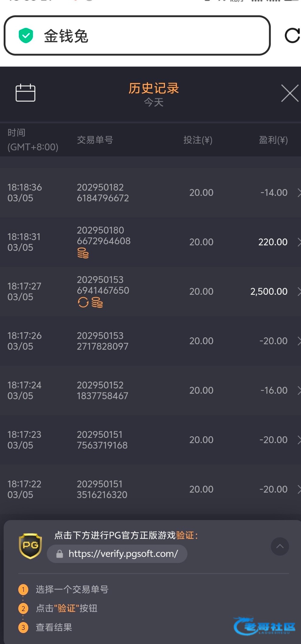Open the calendar date picker icon
The width and height of the screenshot is (301, 644).
(25, 93)
